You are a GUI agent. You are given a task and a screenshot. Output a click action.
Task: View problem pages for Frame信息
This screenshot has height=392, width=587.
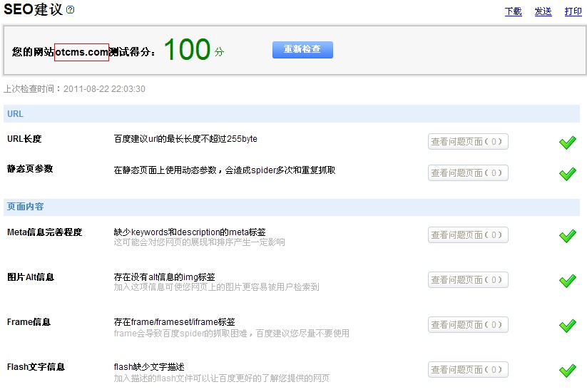[468, 325]
